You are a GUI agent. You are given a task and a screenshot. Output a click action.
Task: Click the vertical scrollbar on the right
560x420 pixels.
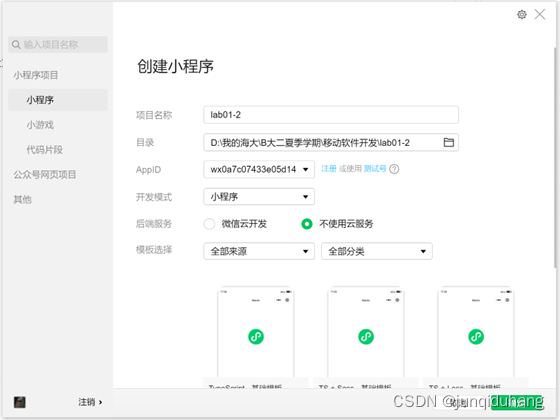pos(555,157)
